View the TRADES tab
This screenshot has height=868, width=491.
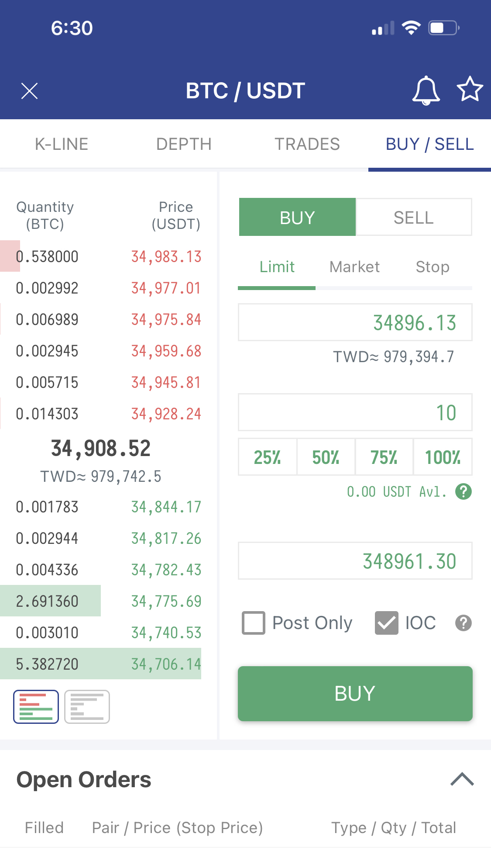click(x=307, y=144)
